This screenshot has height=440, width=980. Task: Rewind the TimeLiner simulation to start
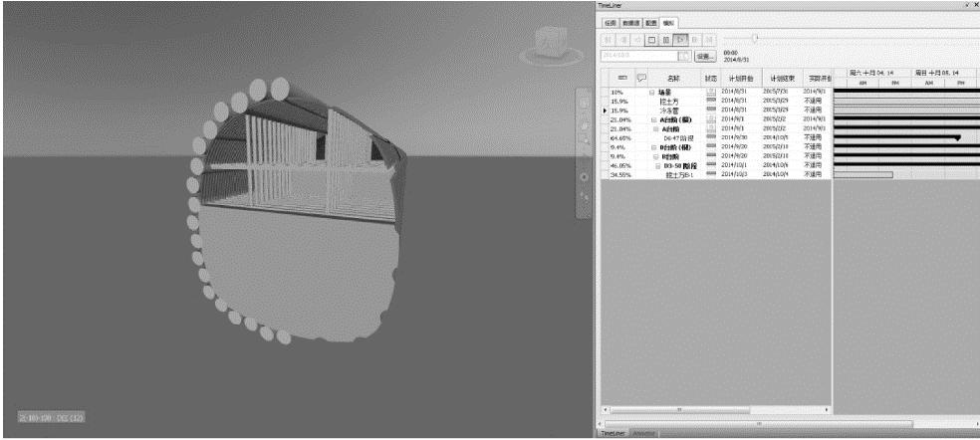pyautogui.click(x=609, y=40)
